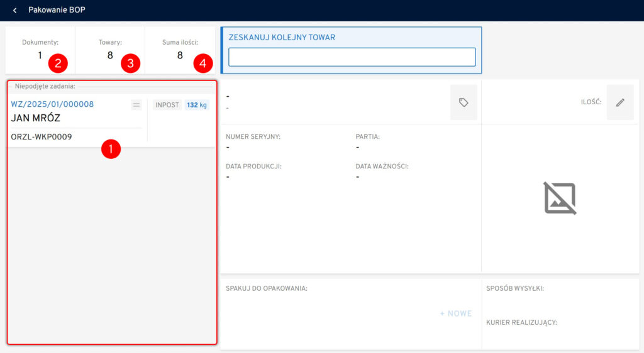The height and width of the screenshot is (353, 644).
Task: Click the ORZL-WKP0009 order code
Action: click(42, 137)
